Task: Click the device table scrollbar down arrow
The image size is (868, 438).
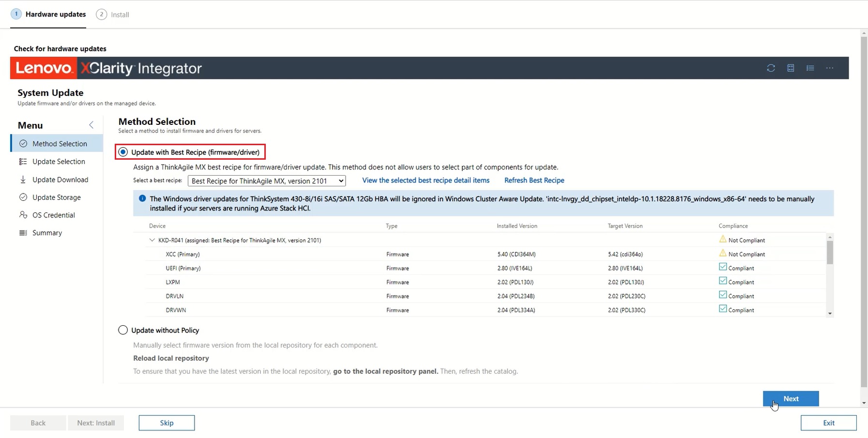Action: click(x=830, y=314)
